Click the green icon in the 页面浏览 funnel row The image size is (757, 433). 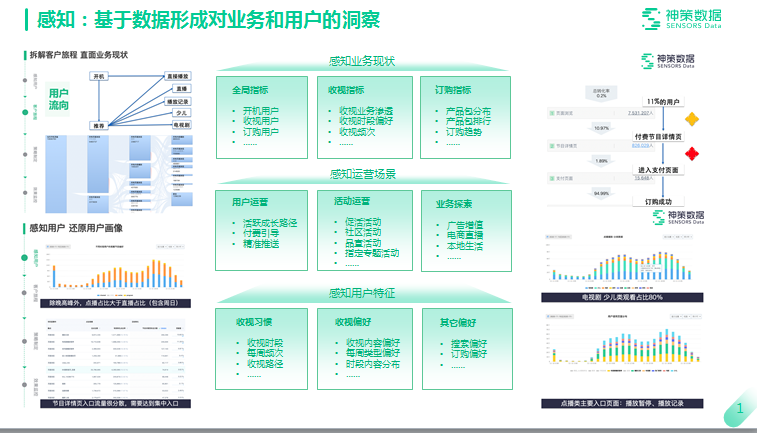(x=552, y=113)
